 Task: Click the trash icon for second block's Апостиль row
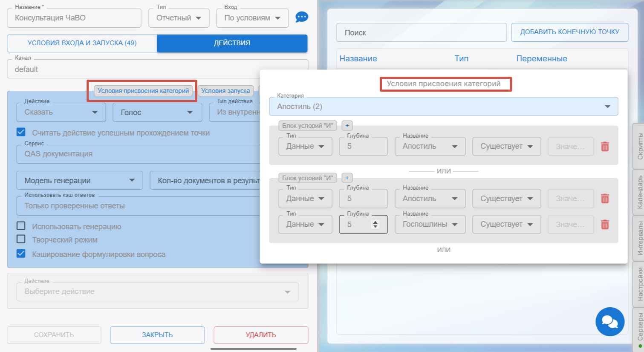605,199
